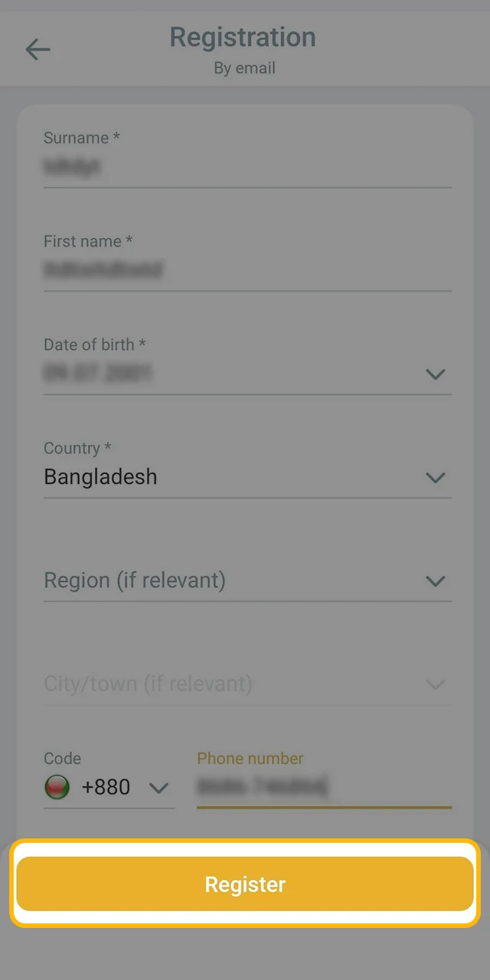Click the "Surname *" field label
The width and height of the screenshot is (490, 980).
(82, 138)
